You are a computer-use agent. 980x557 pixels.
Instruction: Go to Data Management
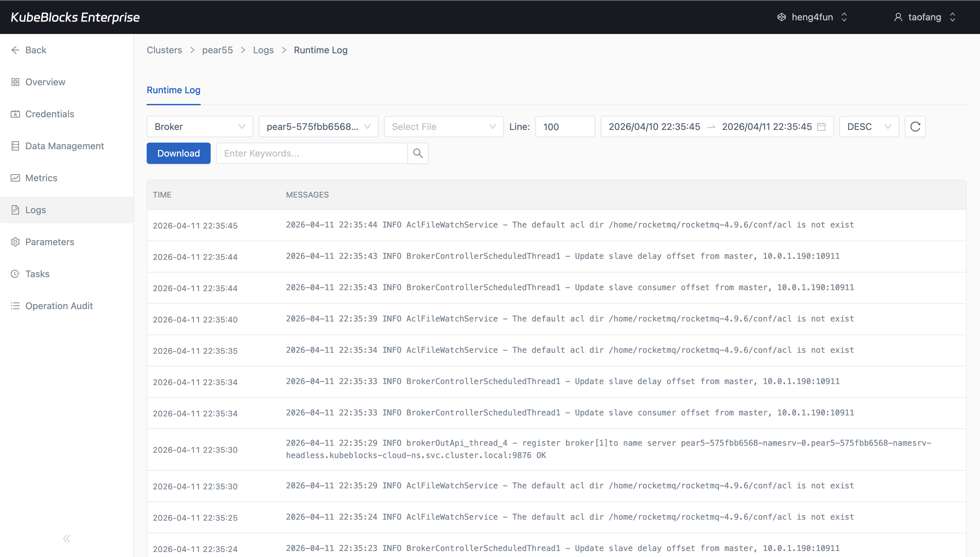64,146
